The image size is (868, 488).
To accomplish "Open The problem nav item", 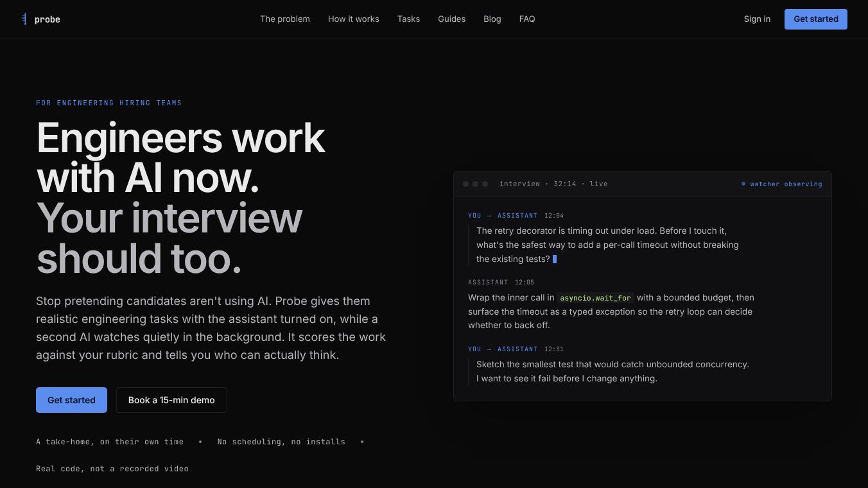I will click(x=285, y=19).
